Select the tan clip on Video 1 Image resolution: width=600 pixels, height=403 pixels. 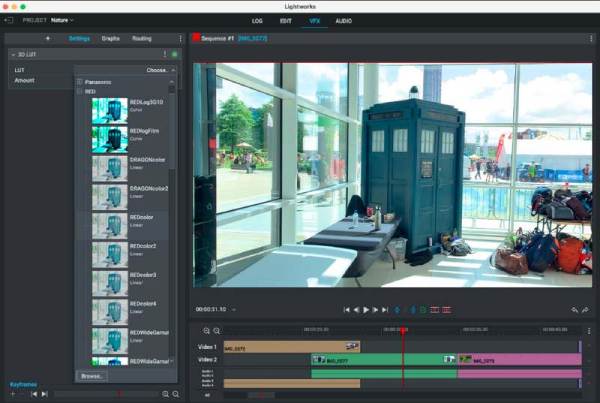(292, 347)
